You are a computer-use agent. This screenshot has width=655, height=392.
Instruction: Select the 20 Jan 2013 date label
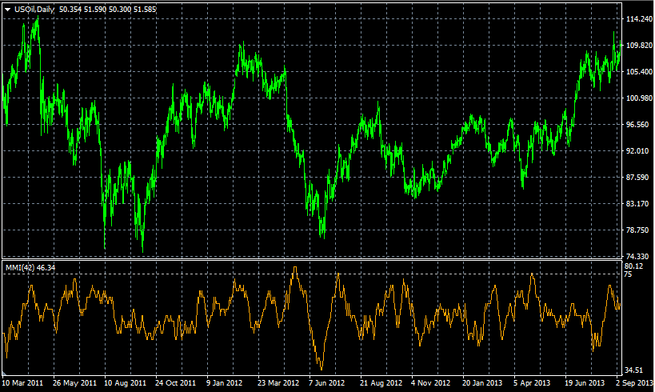click(482, 383)
